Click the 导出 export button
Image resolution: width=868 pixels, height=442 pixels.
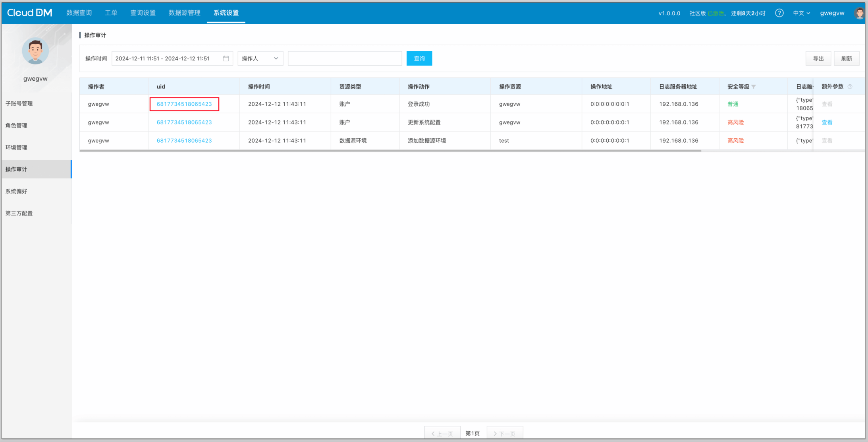point(818,58)
